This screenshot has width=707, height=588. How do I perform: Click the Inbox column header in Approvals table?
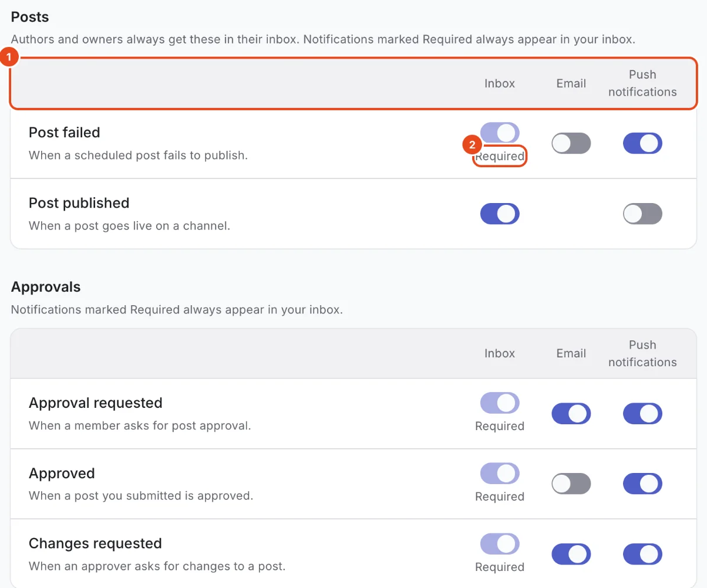(500, 353)
